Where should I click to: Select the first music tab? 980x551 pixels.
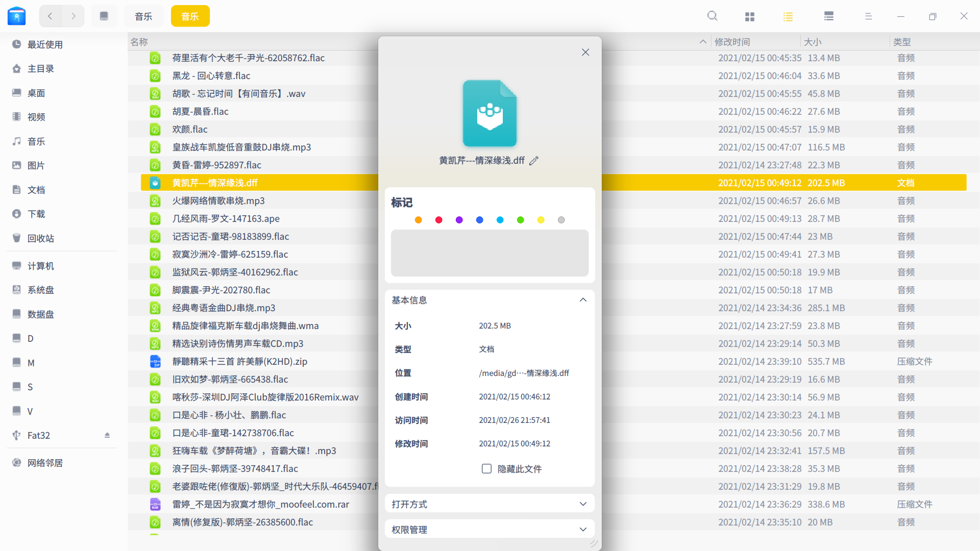coord(143,16)
